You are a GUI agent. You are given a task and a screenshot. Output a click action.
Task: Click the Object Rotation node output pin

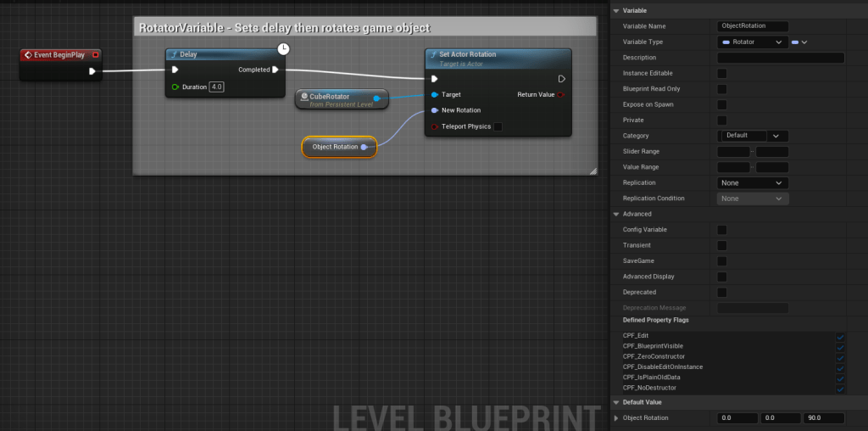(x=364, y=147)
